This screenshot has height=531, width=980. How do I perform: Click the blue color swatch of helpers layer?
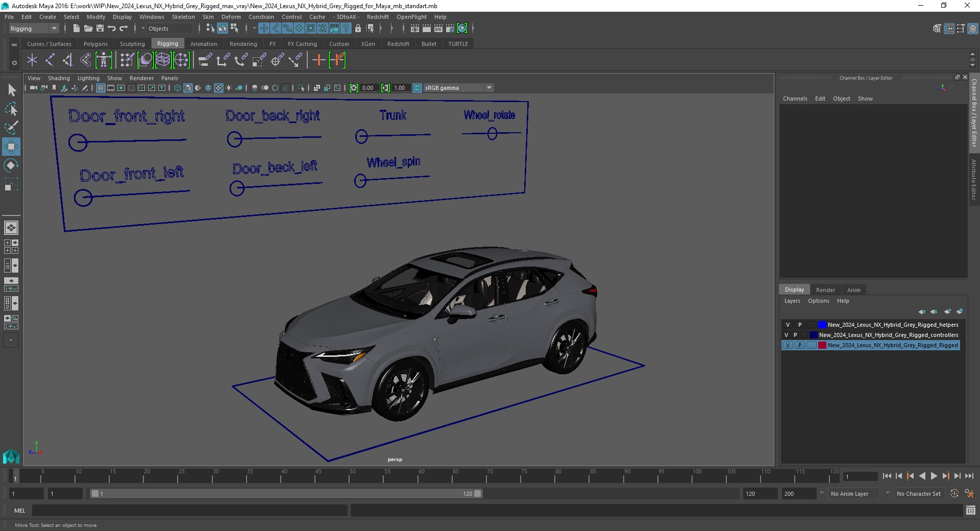pos(822,325)
